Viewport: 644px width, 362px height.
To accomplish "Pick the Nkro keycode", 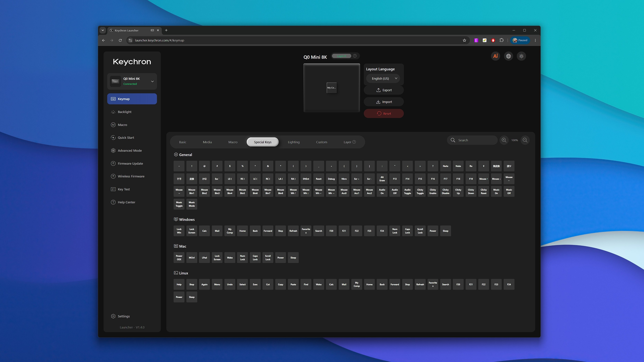I will [344, 179].
